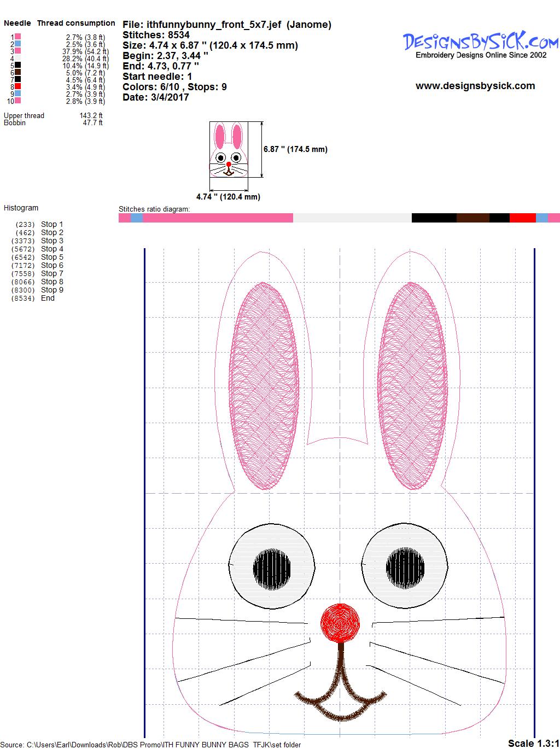The height and width of the screenshot is (749, 560).
Task: Click the brown segment of the stitches ratio bar
Action: (472, 218)
